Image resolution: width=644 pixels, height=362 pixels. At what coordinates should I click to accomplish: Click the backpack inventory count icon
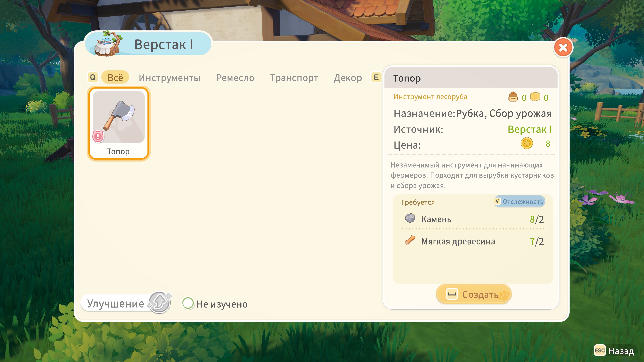click(513, 97)
